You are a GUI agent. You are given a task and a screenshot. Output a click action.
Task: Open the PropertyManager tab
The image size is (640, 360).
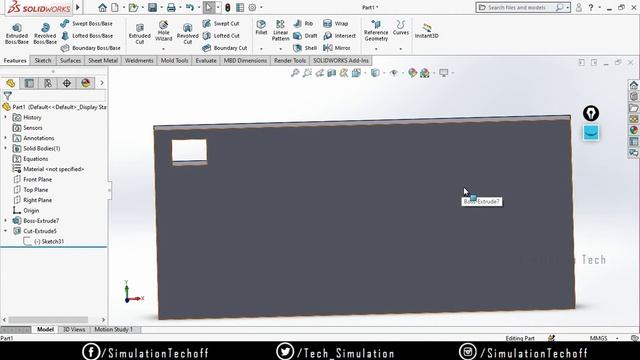point(29,83)
